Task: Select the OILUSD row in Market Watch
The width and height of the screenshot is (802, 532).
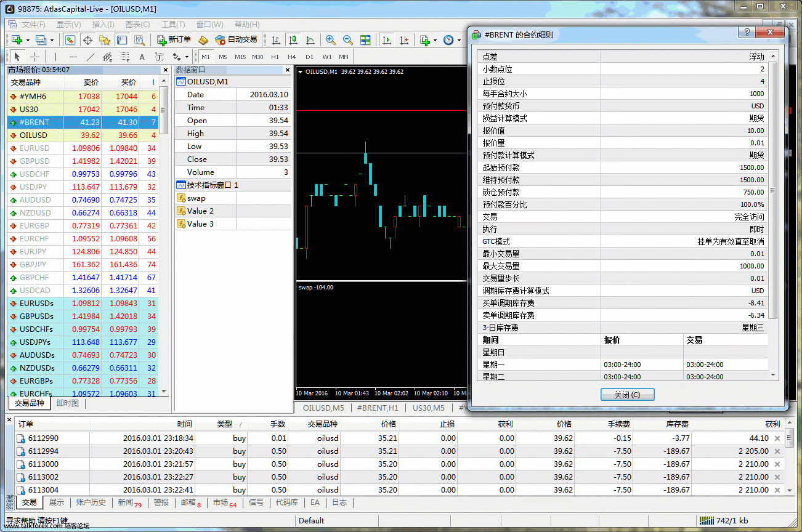Action: [x=83, y=135]
